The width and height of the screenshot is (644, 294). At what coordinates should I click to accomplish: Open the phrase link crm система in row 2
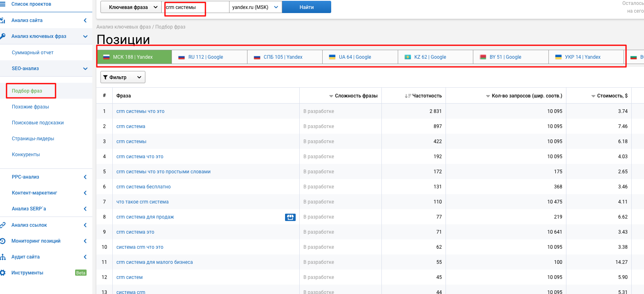(131, 126)
